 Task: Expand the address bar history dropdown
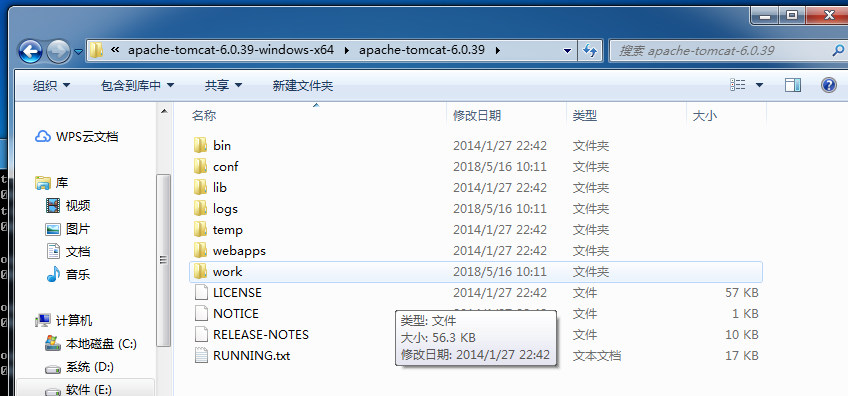tap(567, 51)
